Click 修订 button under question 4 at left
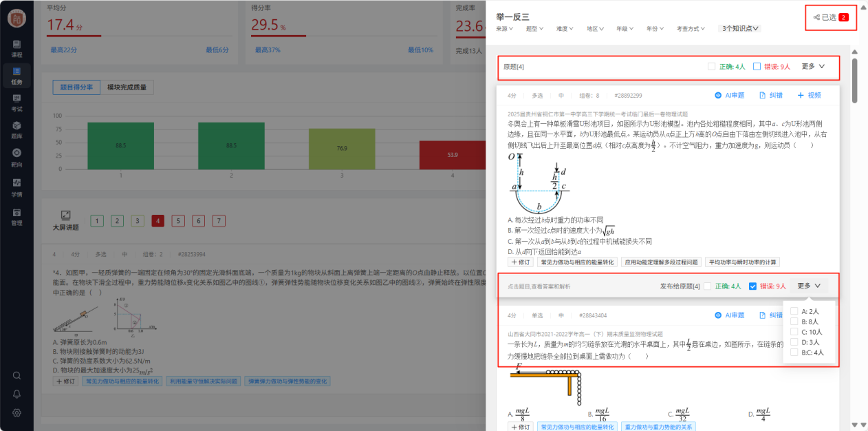The height and width of the screenshot is (431, 868). [x=66, y=381]
